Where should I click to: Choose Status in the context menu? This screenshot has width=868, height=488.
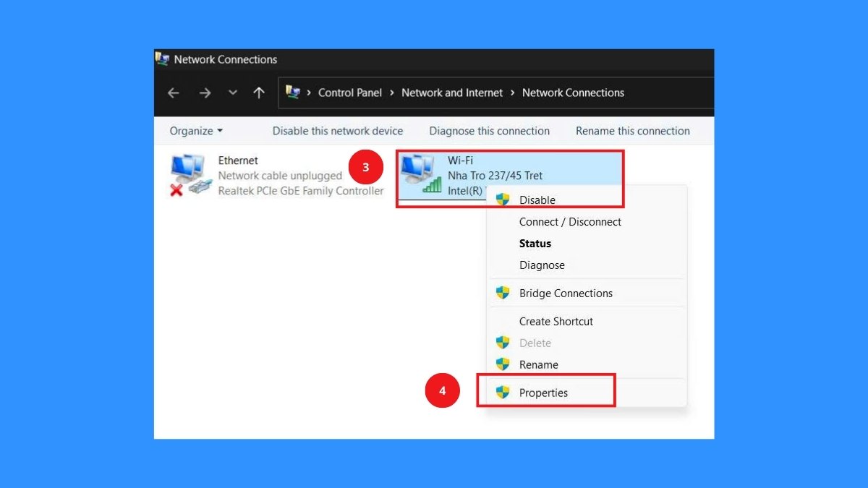(535, 244)
